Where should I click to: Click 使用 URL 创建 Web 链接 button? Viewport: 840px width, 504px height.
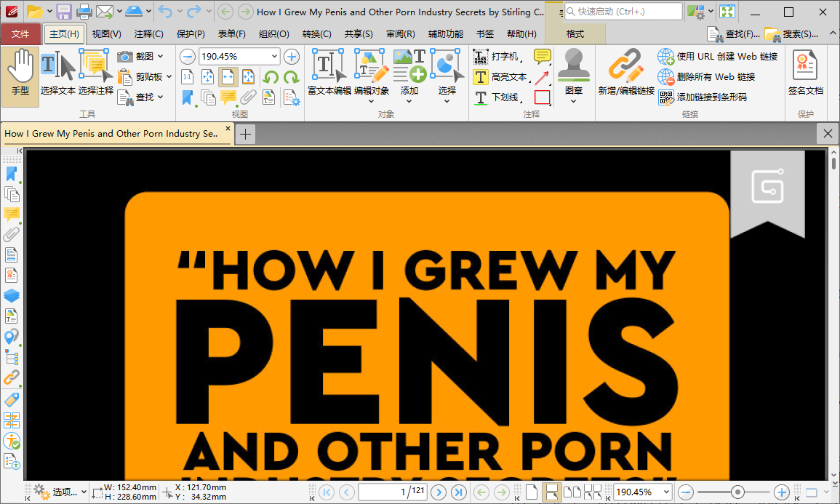tap(718, 57)
